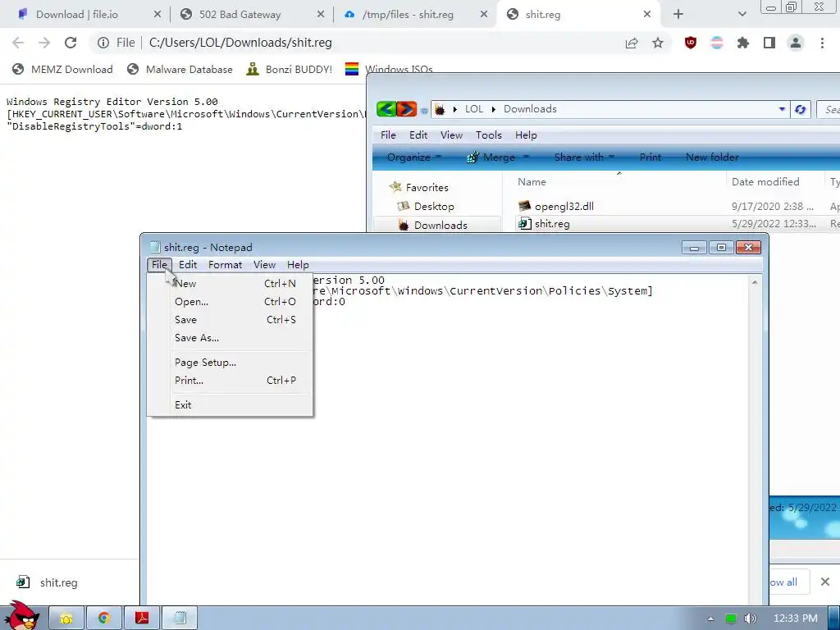Open the uBlock Origin extension icon
Image resolution: width=840 pixels, height=630 pixels.
pyautogui.click(x=691, y=43)
